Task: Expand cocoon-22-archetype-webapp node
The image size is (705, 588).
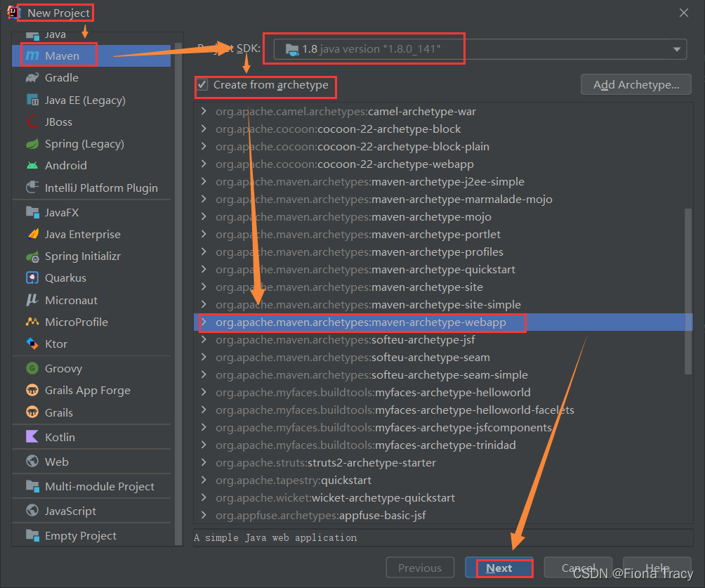Action: tap(204, 164)
